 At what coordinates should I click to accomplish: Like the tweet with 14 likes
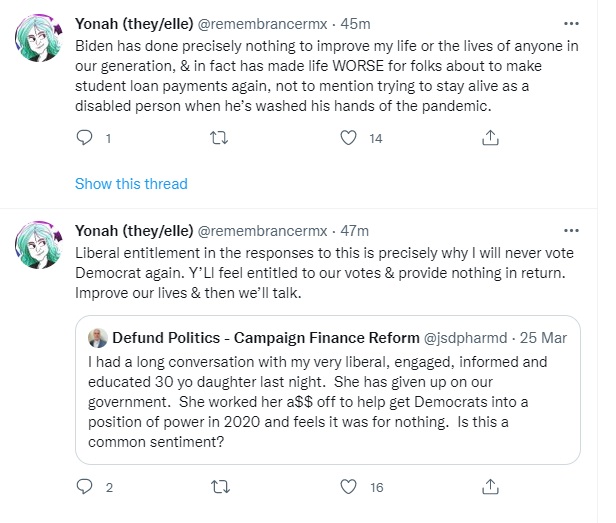click(348, 138)
